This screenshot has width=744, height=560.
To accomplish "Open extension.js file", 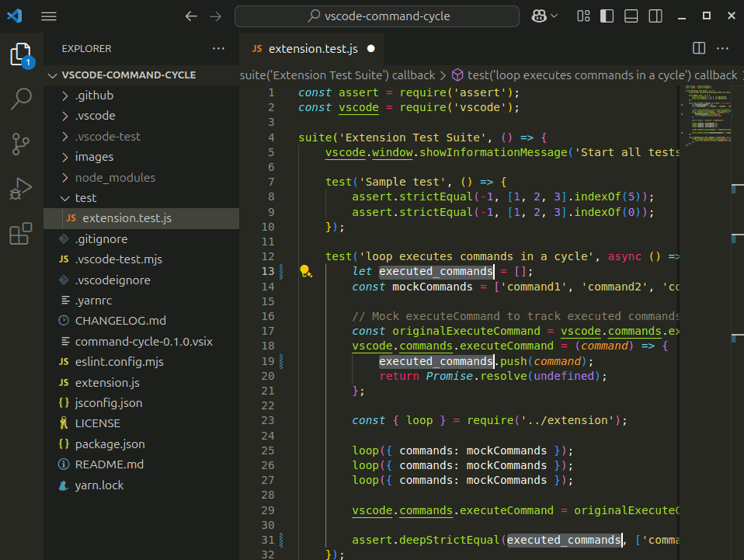I will click(141, 382).
